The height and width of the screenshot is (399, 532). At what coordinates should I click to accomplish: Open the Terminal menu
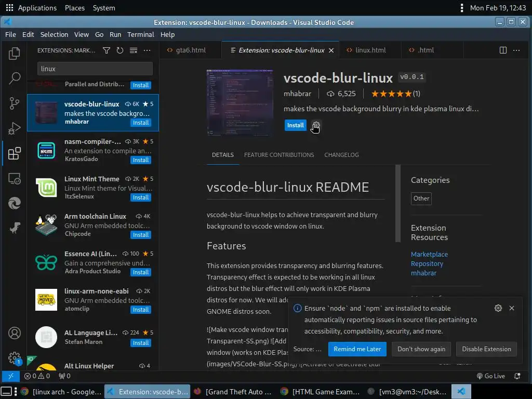(140, 35)
